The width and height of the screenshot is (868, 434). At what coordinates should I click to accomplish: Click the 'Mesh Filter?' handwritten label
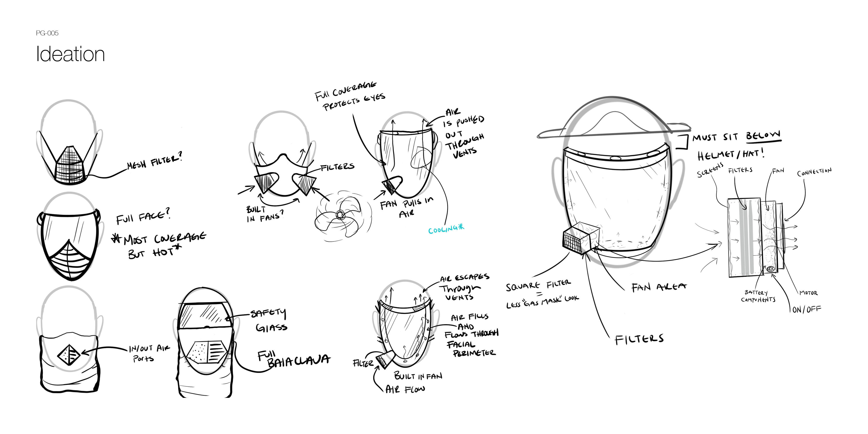point(154,162)
